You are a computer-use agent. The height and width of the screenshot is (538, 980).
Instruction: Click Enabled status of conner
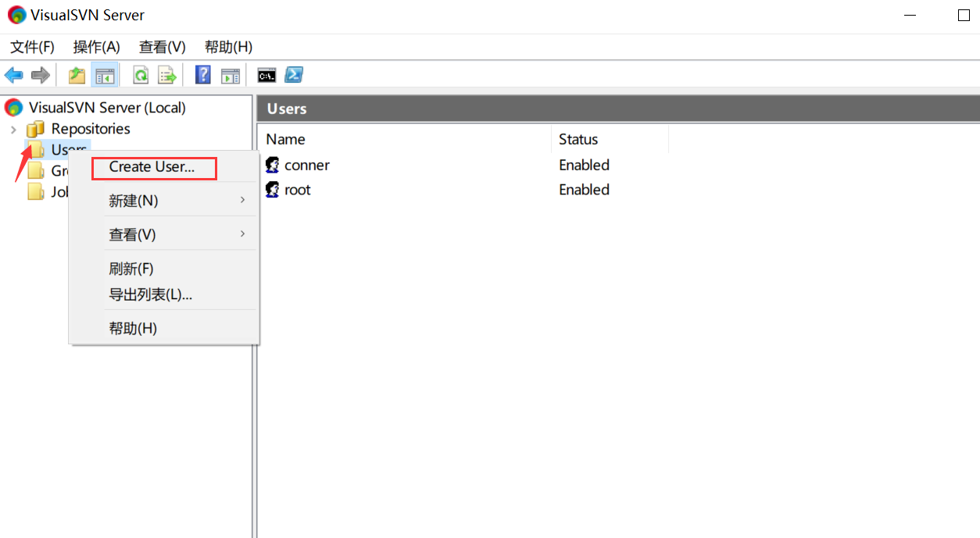pyautogui.click(x=584, y=165)
